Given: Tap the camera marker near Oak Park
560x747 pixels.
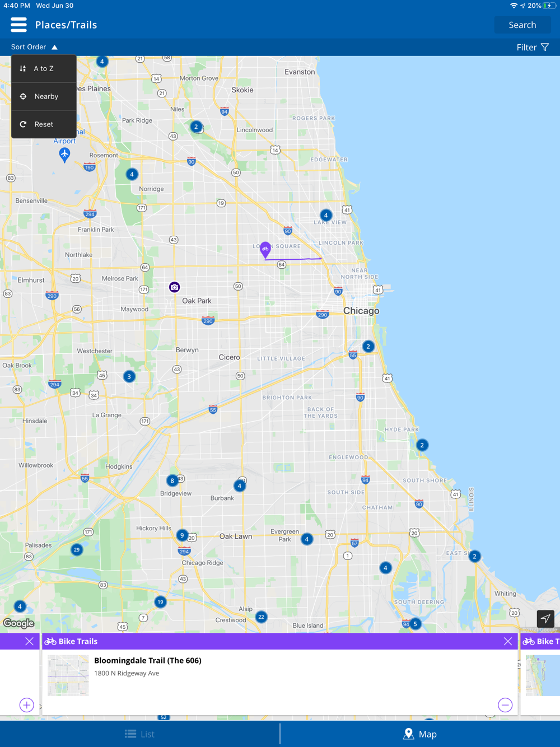Looking at the screenshot, I should (x=175, y=287).
